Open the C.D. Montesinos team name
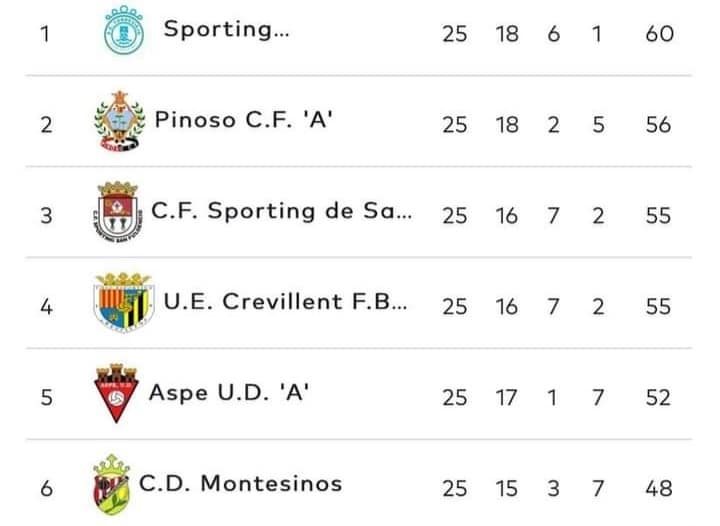This screenshot has width=720, height=526. click(241, 483)
